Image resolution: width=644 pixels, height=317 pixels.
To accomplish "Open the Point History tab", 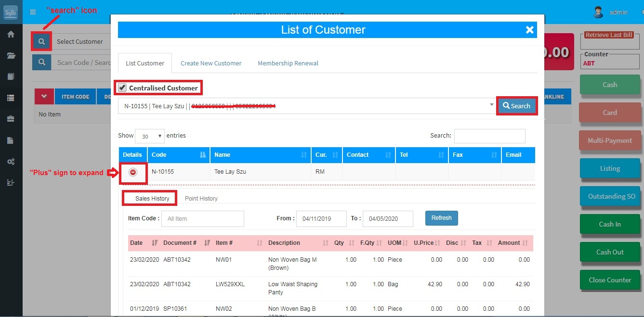I will (x=201, y=199).
